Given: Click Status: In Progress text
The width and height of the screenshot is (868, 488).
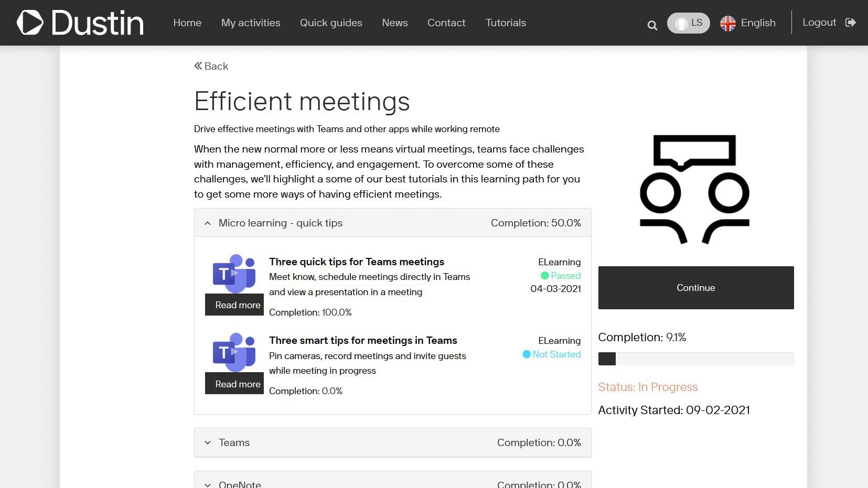Looking at the screenshot, I should (648, 387).
